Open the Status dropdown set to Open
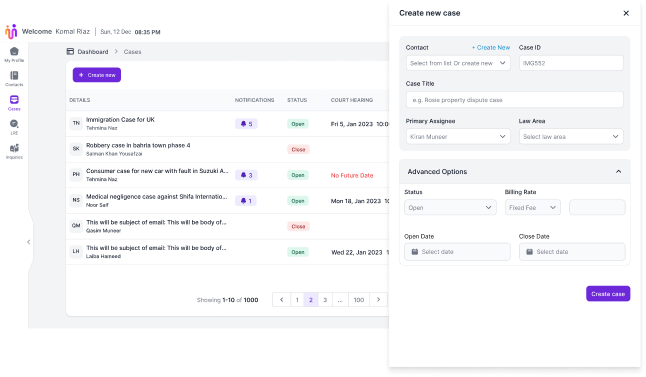This screenshot has height=377, width=646. pos(450,208)
